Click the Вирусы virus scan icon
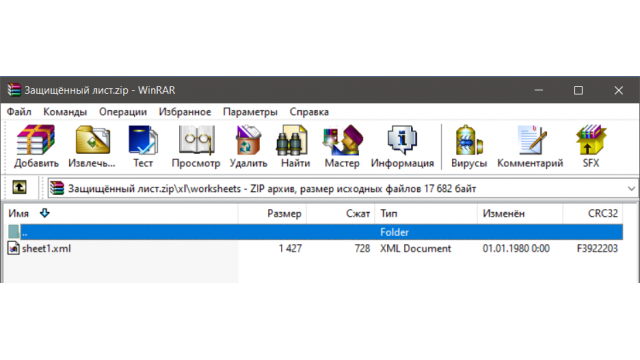Viewport: 640px width, 360px height. click(x=469, y=140)
